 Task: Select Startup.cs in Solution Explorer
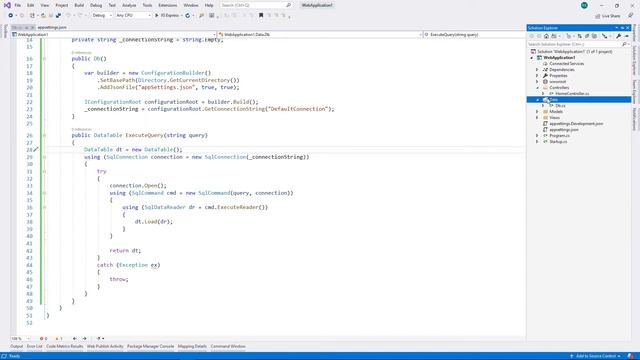(558, 142)
